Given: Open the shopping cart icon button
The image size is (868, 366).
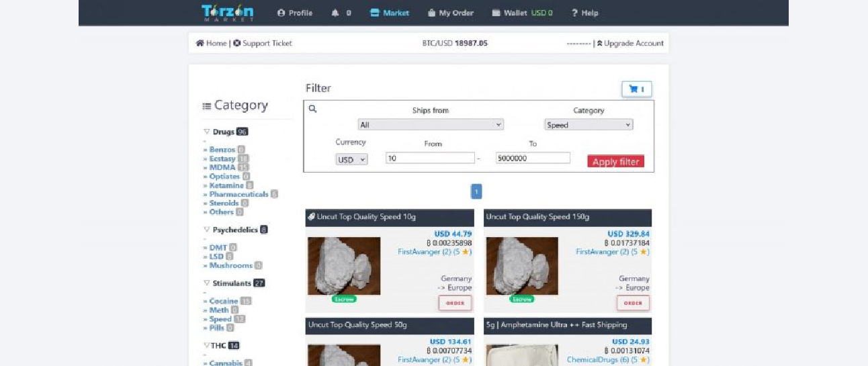Looking at the screenshot, I should point(636,89).
